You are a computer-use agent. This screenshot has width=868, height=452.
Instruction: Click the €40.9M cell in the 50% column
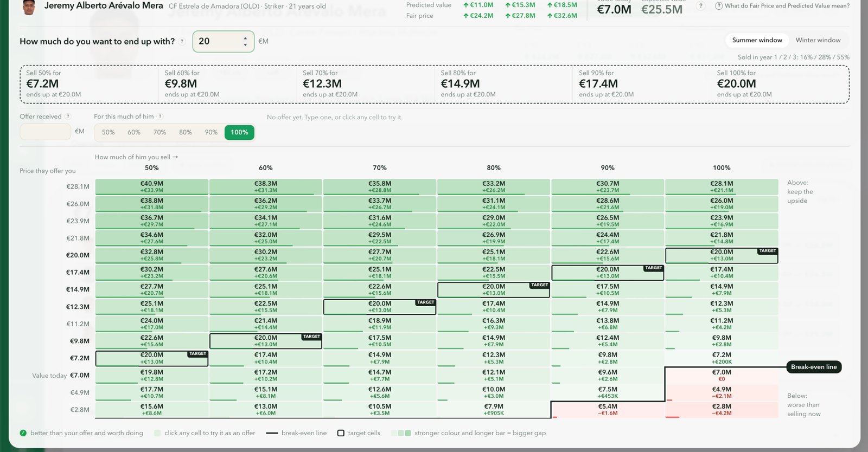pyautogui.click(x=152, y=187)
